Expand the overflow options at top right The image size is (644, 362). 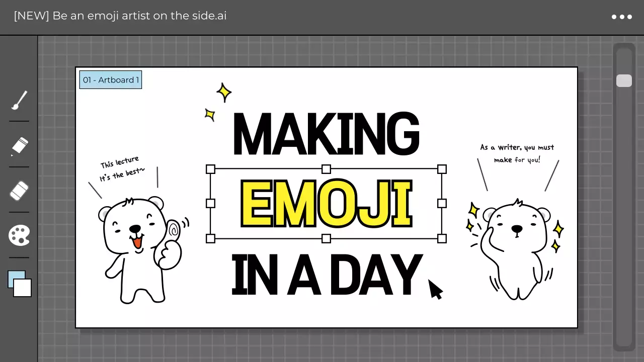pyautogui.click(x=621, y=17)
